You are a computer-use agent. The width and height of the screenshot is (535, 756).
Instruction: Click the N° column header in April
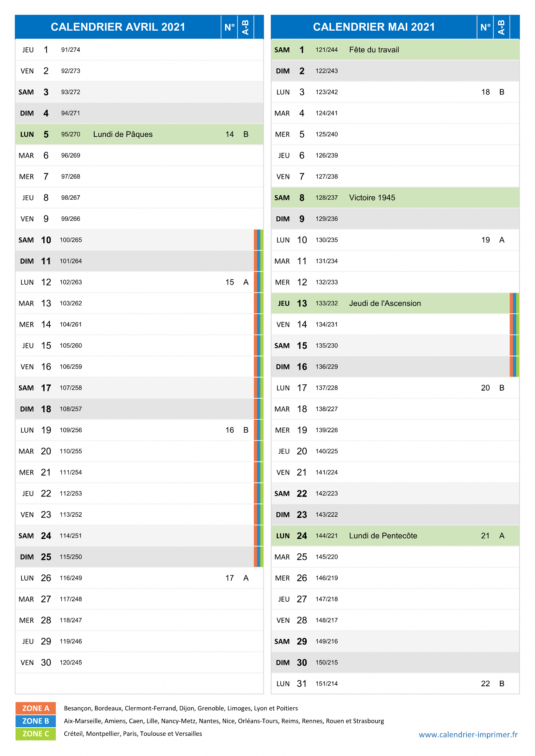click(229, 27)
